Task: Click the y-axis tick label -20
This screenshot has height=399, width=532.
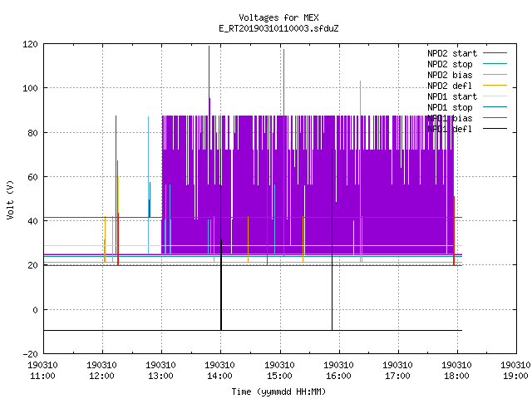Action: coord(30,354)
